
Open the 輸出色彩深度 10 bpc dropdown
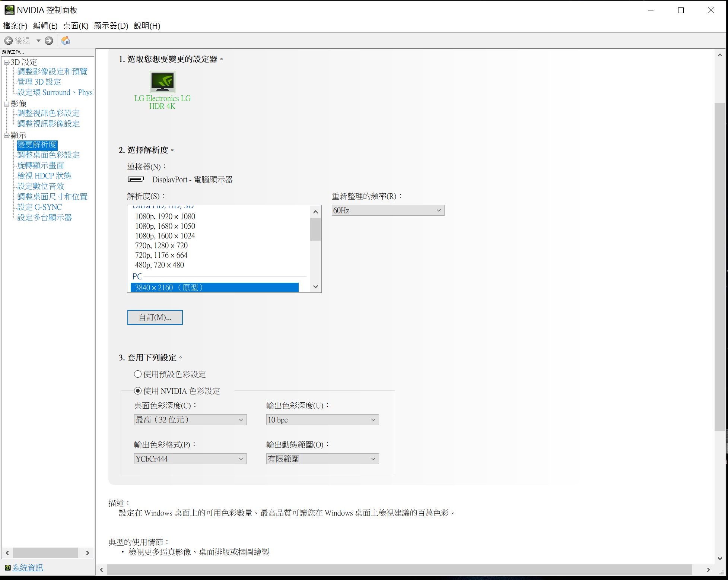coord(322,420)
